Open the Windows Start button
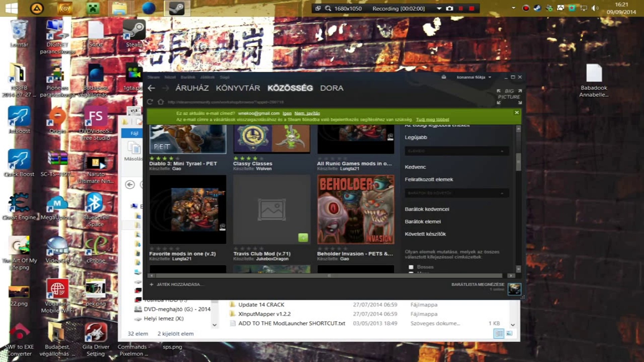 point(11,8)
